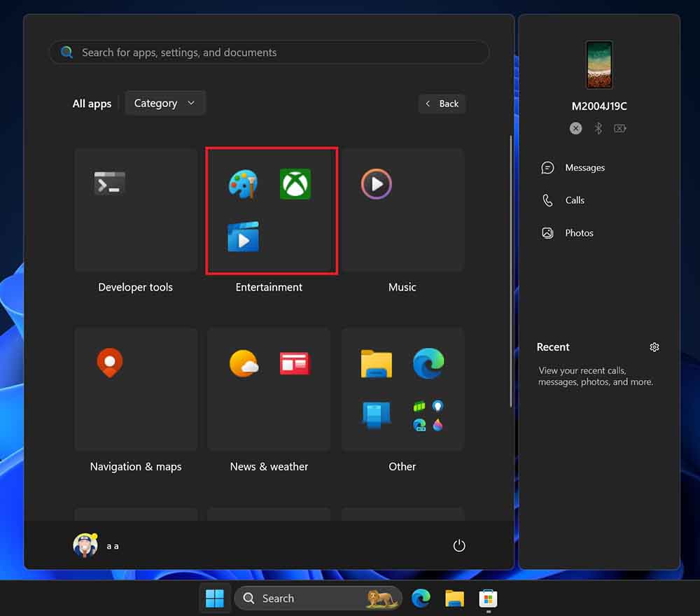Open Recent settings gear icon
The image size is (700, 616).
pos(654,346)
